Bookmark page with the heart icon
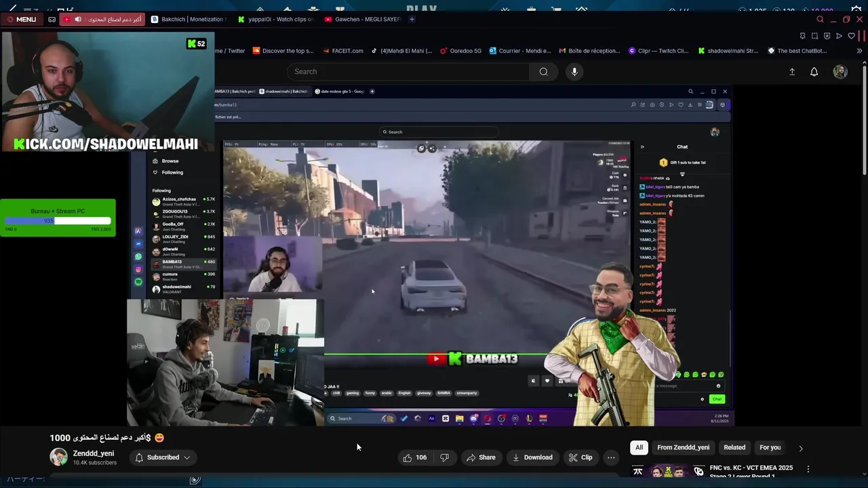Viewport: 868px width, 488px height. click(x=851, y=36)
